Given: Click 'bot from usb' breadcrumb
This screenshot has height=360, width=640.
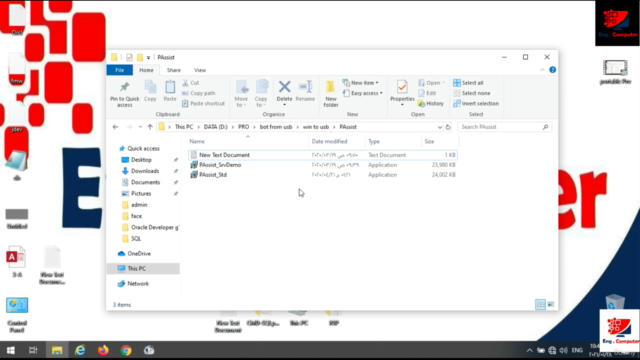Looking at the screenshot, I should point(276,127).
